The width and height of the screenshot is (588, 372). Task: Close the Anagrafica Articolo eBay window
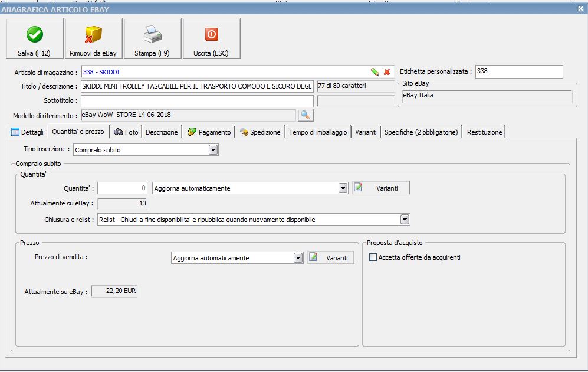point(580,9)
